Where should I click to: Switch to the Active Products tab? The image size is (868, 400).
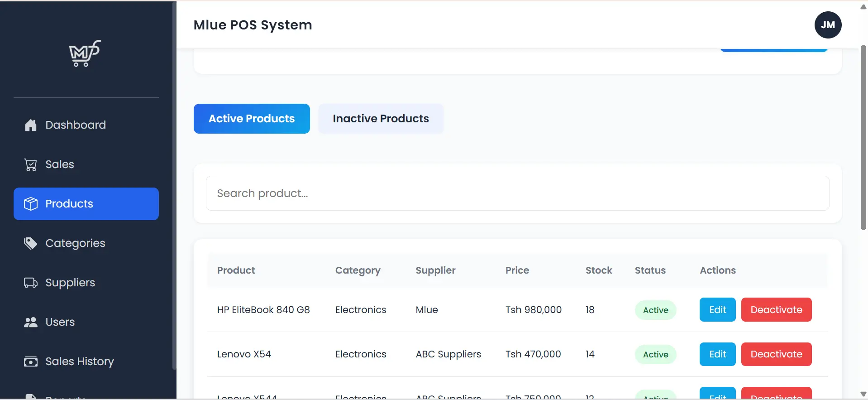point(252,119)
